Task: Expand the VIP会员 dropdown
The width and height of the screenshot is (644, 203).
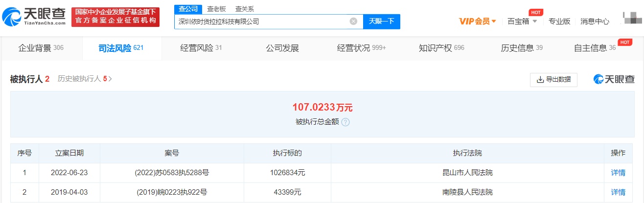Action: pyautogui.click(x=478, y=21)
